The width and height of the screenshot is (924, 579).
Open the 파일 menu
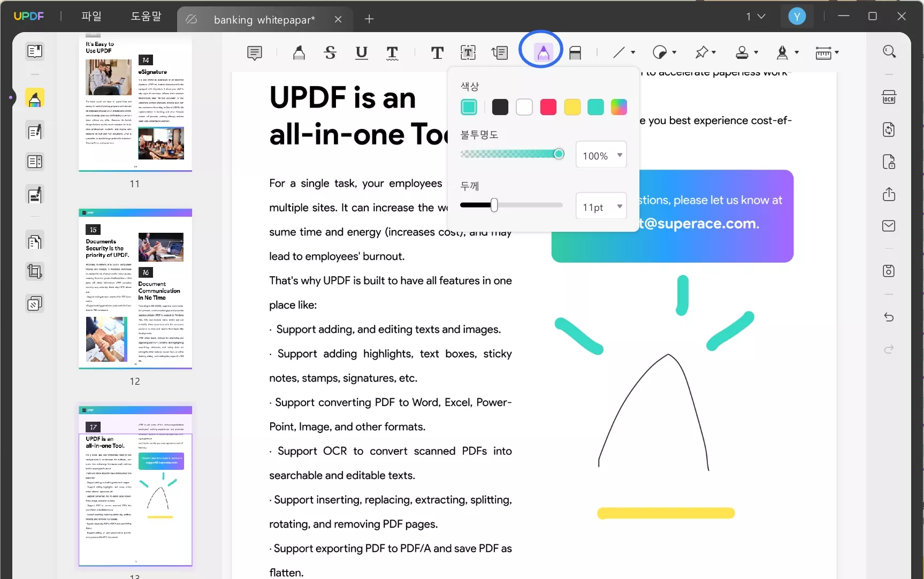click(91, 16)
